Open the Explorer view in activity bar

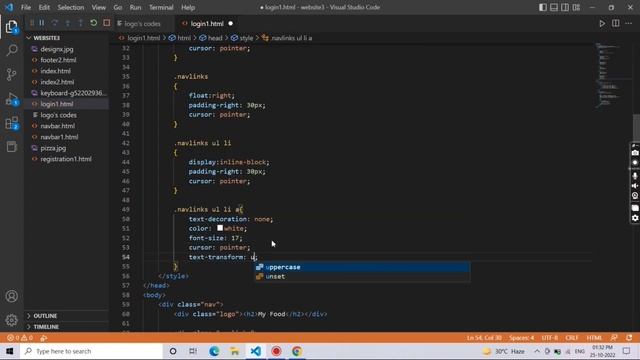point(11,27)
